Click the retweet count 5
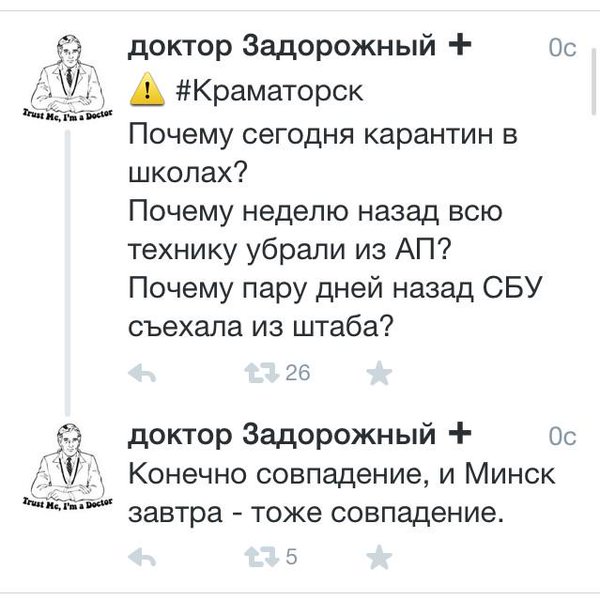Viewport: 600px width, 600px height. point(291,557)
